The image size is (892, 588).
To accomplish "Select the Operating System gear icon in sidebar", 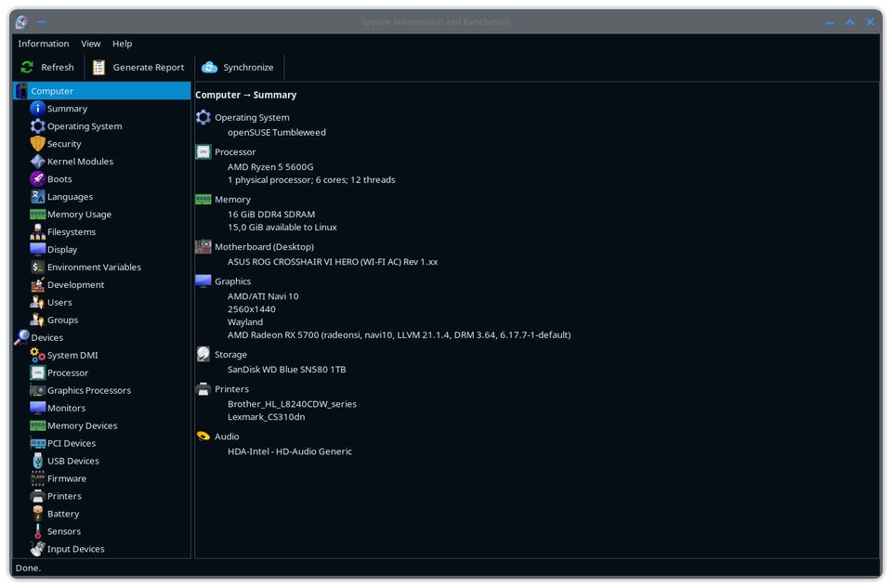I will click(x=37, y=125).
